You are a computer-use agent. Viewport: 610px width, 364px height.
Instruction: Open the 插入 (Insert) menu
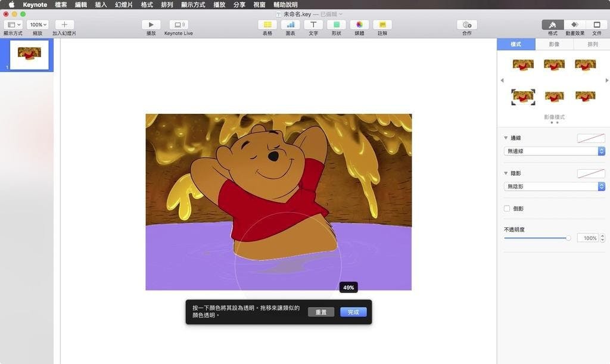tap(101, 5)
